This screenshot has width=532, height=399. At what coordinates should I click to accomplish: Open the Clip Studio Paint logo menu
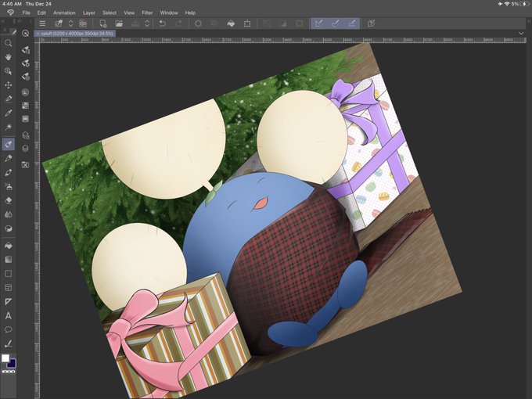coord(10,13)
